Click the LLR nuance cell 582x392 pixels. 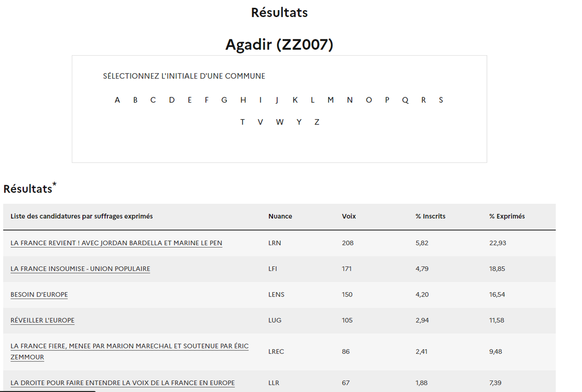pyautogui.click(x=274, y=383)
